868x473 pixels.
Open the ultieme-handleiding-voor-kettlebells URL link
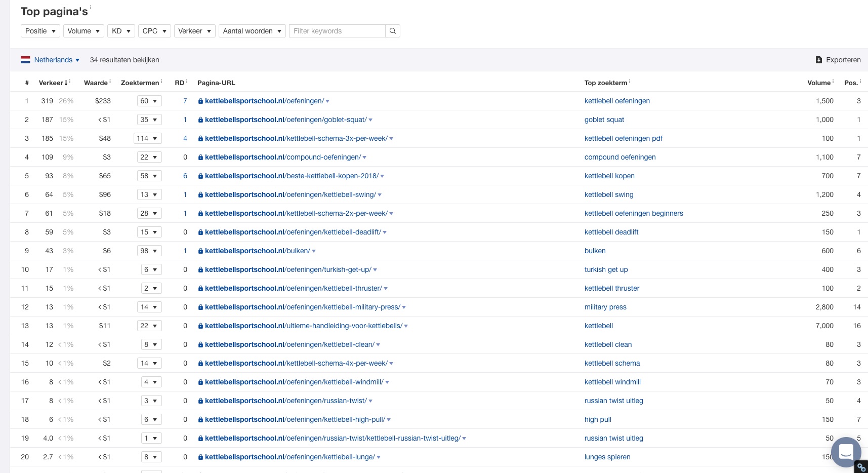pos(304,326)
